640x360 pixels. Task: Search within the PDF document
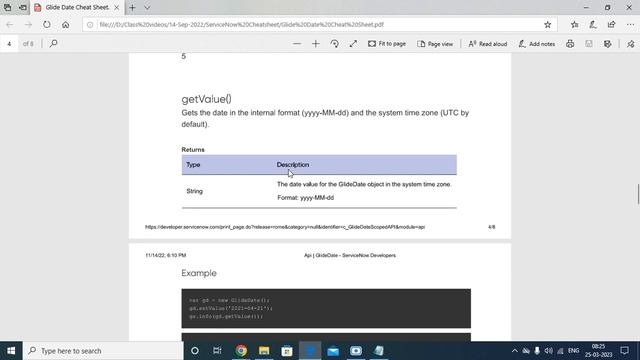[53, 43]
